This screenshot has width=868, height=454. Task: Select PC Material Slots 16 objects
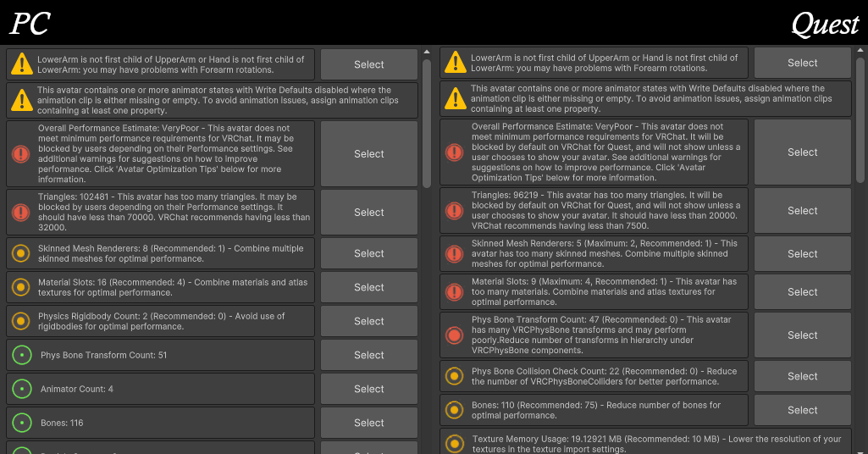pos(369,287)
